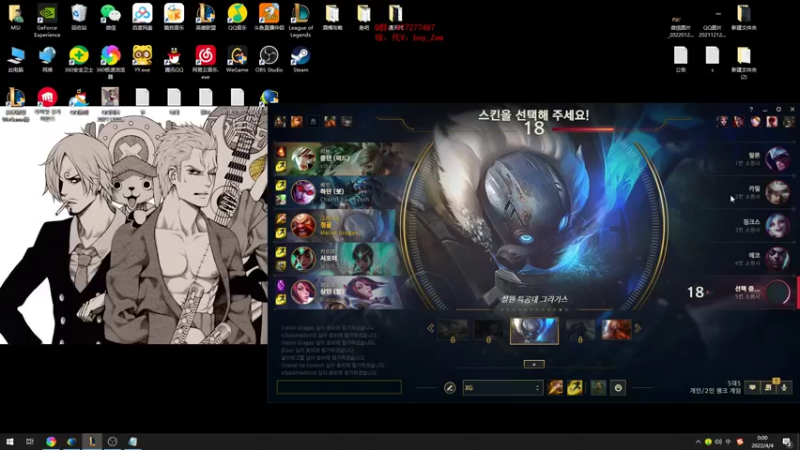The image size is (800, 450).
Task: Click the rune page edit pencil icon
Action: tap(449, 388)
